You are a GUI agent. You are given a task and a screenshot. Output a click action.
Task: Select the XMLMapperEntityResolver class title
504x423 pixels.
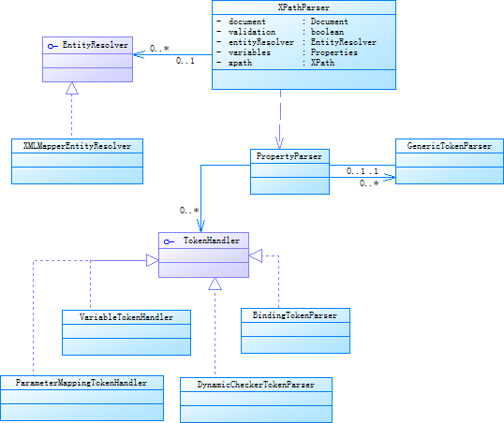point(77,146)
